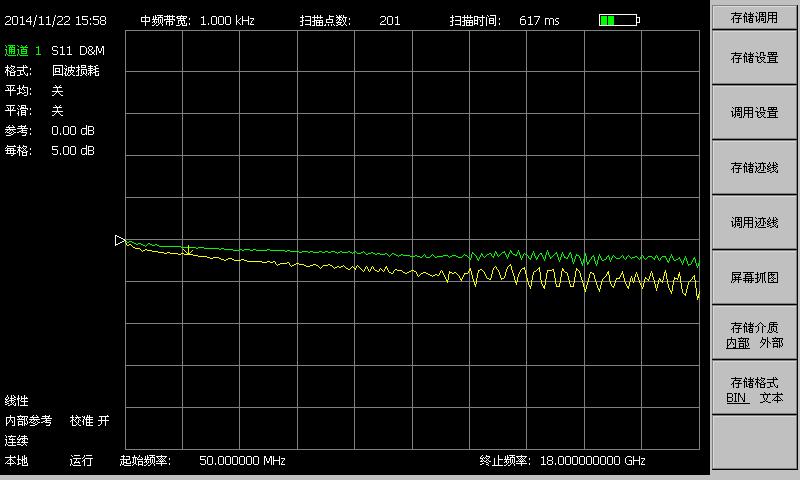This screenshot has width=800, height=480.
Task: Toggle the 平滑 关 setting
Action: click(x=57, y=111)
